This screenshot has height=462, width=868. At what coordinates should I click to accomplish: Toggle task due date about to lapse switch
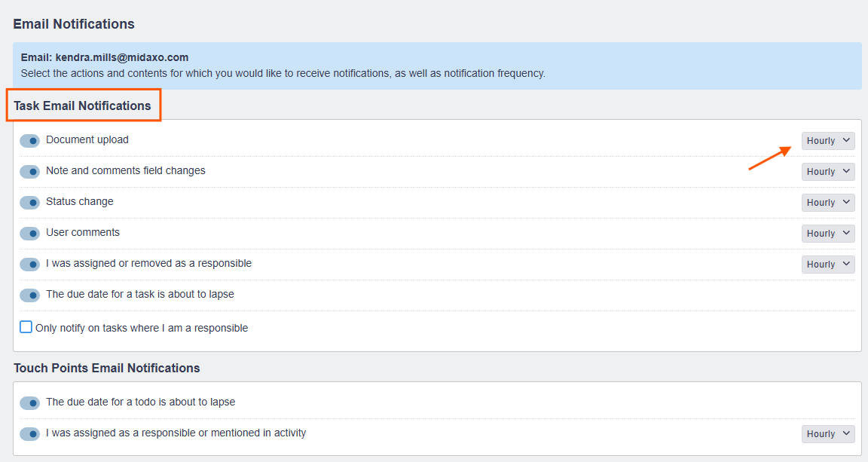click(x=30, y=295)
